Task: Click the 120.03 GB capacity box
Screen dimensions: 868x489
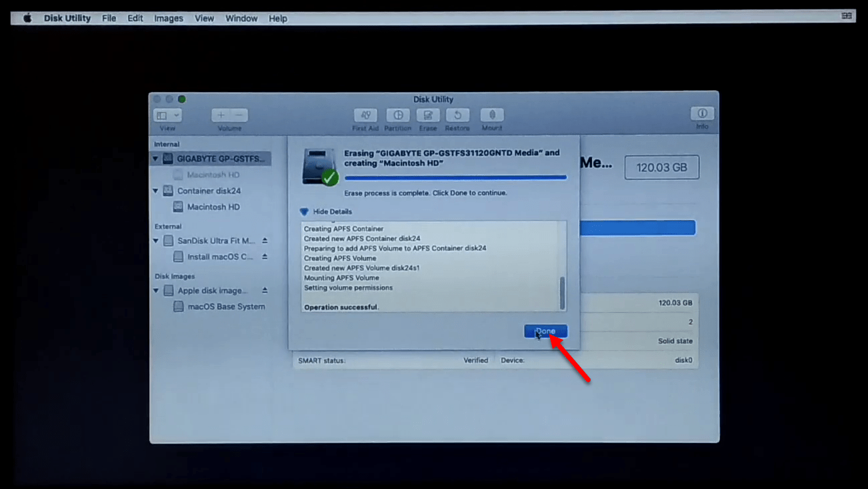Action: tap(661, 167)
